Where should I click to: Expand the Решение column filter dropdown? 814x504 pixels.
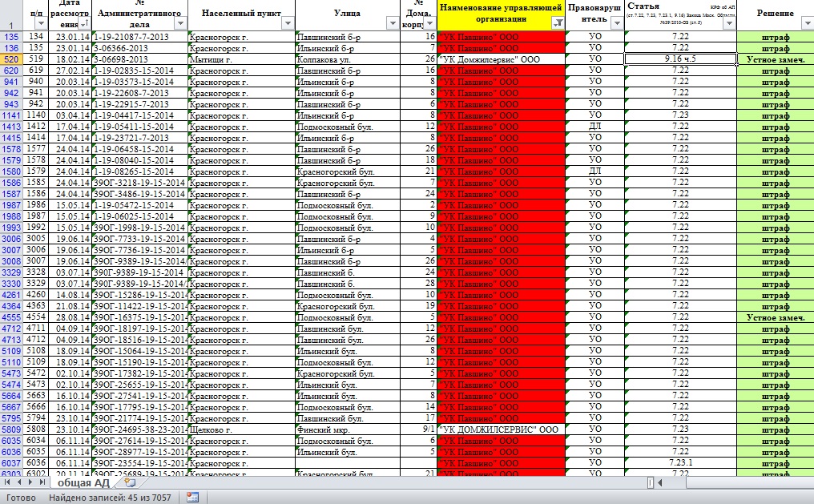pyautogui.click(x=807, y=24)
